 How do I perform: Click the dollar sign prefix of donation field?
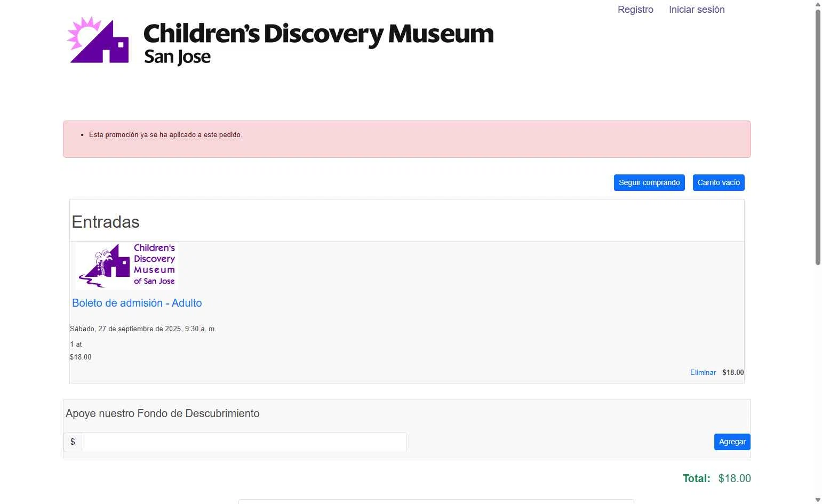click(x=73, y=442)
